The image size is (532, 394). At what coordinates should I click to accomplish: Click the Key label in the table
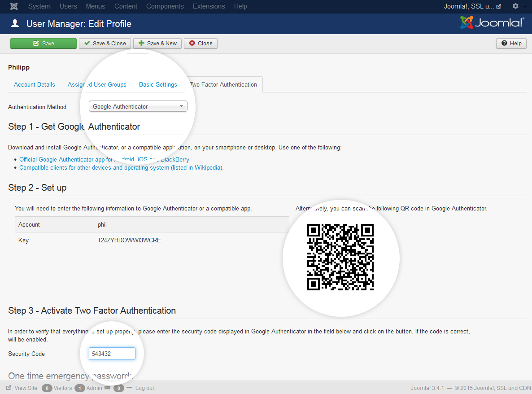[23, 240]
